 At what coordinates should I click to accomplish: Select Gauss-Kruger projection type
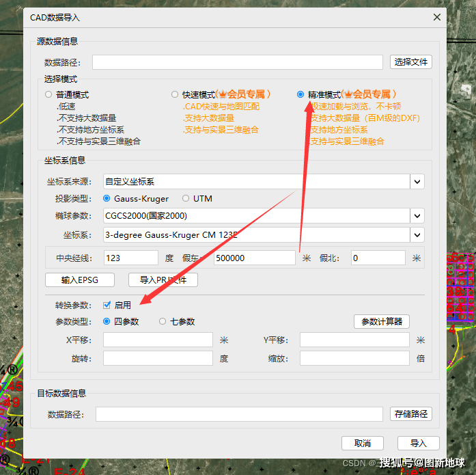(107, 199)
